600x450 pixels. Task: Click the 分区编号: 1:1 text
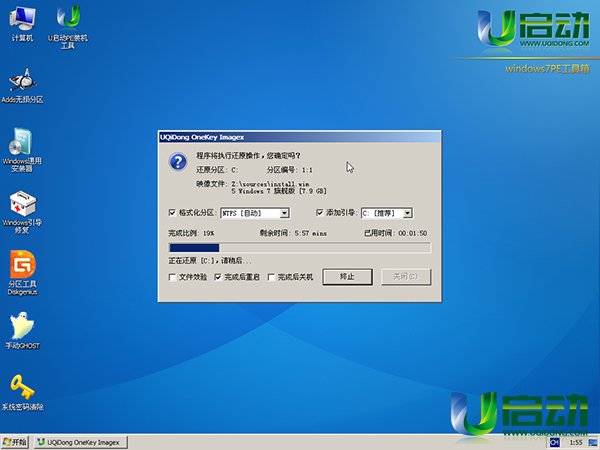pyautogui.click(x=290, y=170)
